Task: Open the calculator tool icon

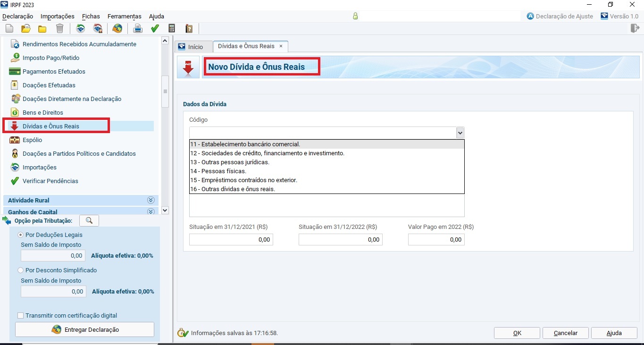Action: [x=172, y=29]
